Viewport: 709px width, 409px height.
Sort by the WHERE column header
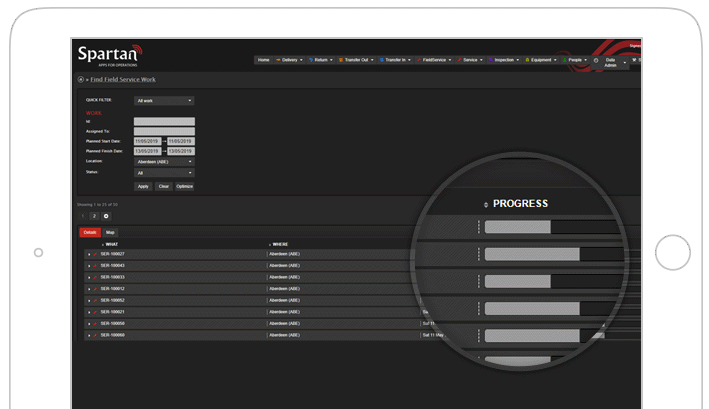(279, 244)
